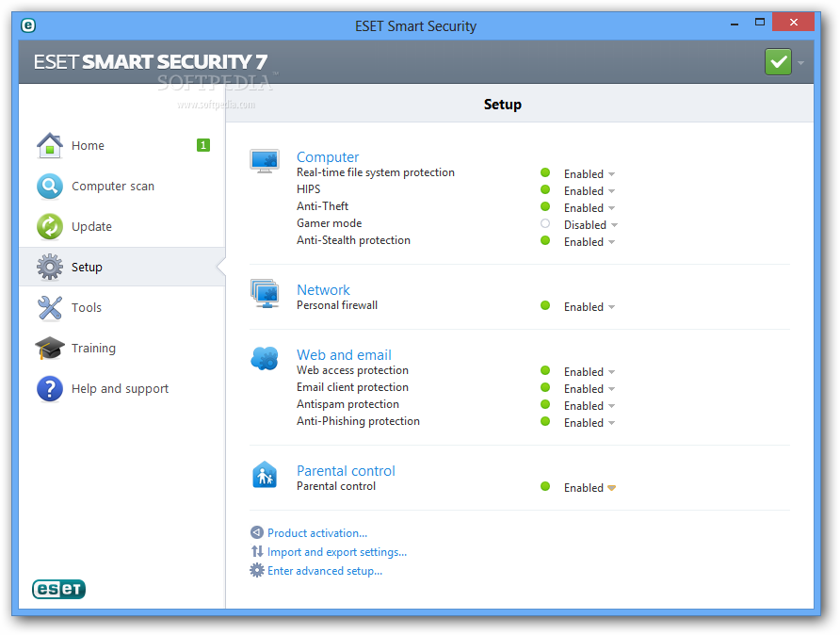Click the Update sidebar icon
This screenshot has height=635, width=840.
click(x=49, y=226)
